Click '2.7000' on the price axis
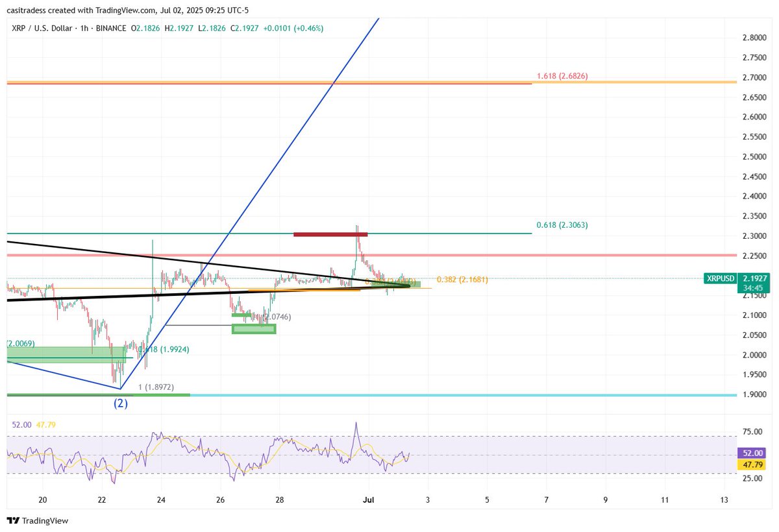779x532 pixels. point(754,78)
